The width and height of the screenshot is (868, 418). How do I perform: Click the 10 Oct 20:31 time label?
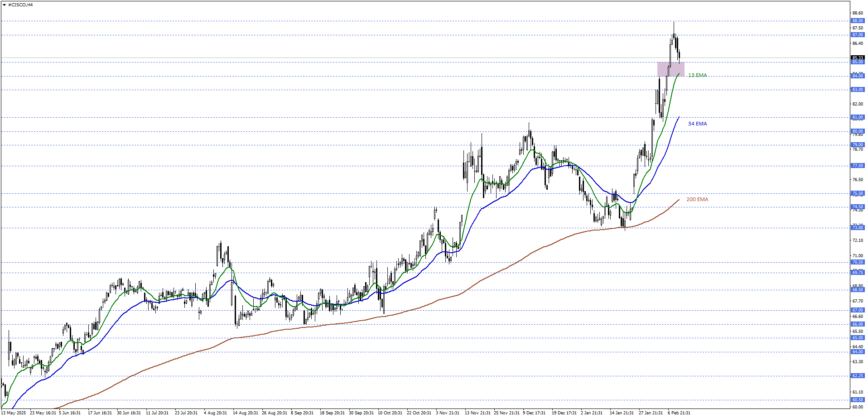click(390, 413)
